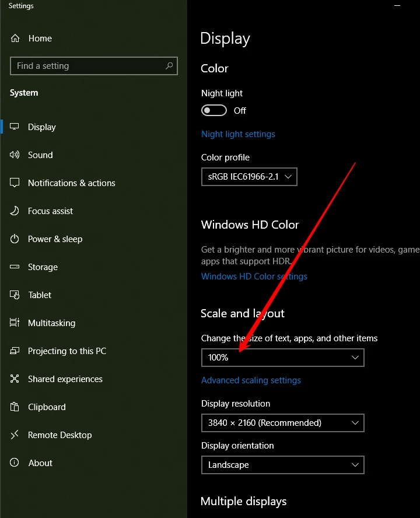The height and width of the screenshot is (518, 420).
Task: Open the Color profile dropdown
Action: tap(249, 177)
